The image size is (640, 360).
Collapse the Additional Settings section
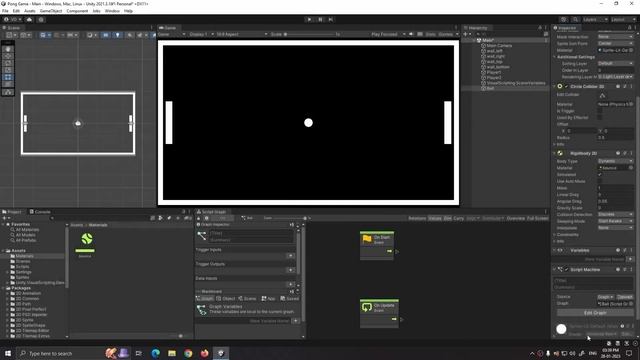click(x=575, y=57)
